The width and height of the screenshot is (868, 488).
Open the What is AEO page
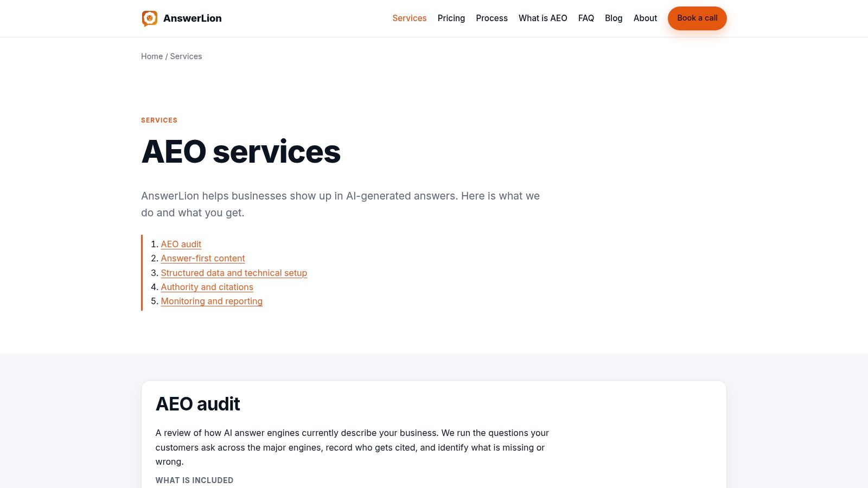click(x=543, y=18)
